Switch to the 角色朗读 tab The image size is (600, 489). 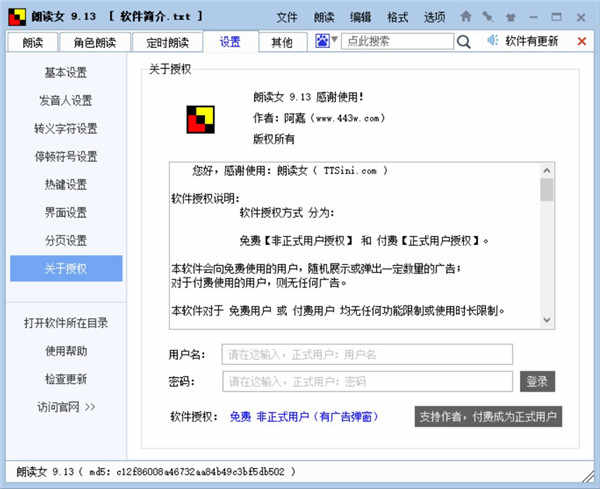coord(95,42)
